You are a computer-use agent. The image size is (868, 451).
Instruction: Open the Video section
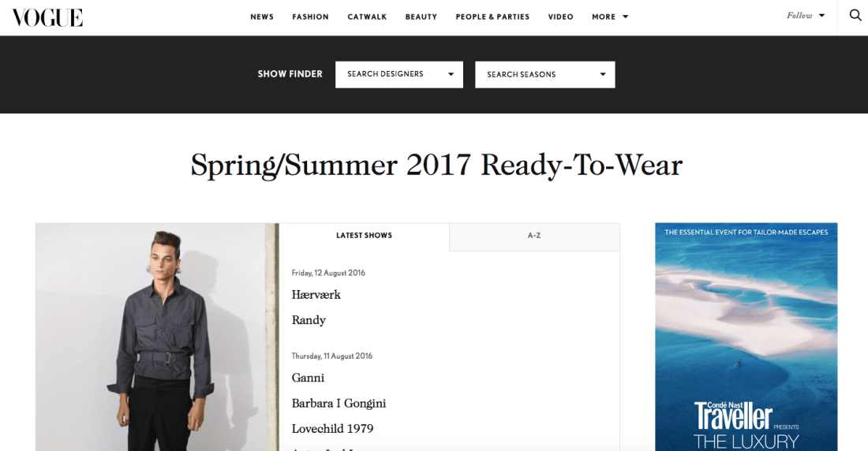pos(561,17)
